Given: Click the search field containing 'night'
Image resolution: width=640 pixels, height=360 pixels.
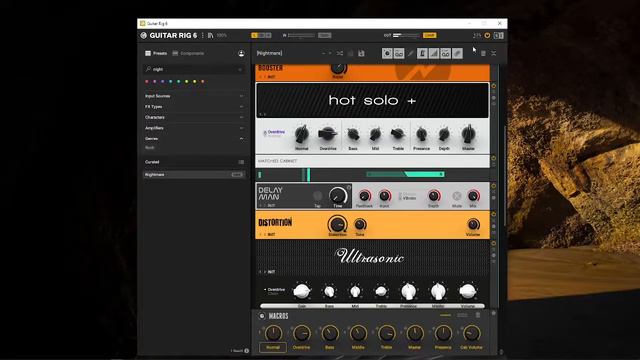Looking at the screenshot, I should tap(194, 69).
